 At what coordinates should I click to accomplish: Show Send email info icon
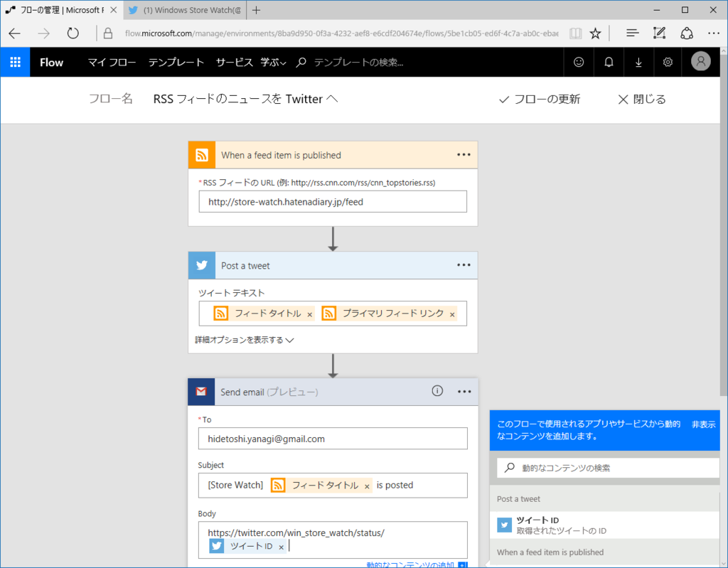click(437, 391)
